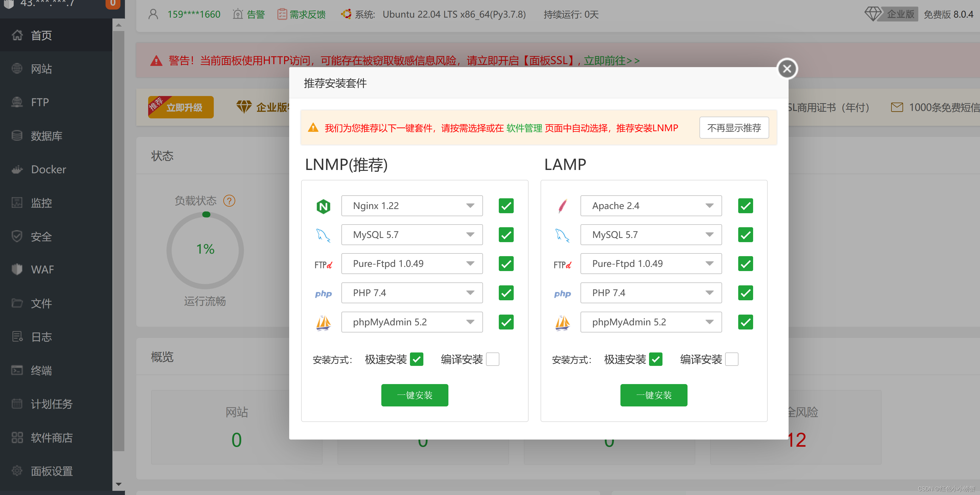Toggle 编译安装 checkbox in LAMP panel
Image resolution: width=980 pixels, height=495 pixels.
(734, 359)
